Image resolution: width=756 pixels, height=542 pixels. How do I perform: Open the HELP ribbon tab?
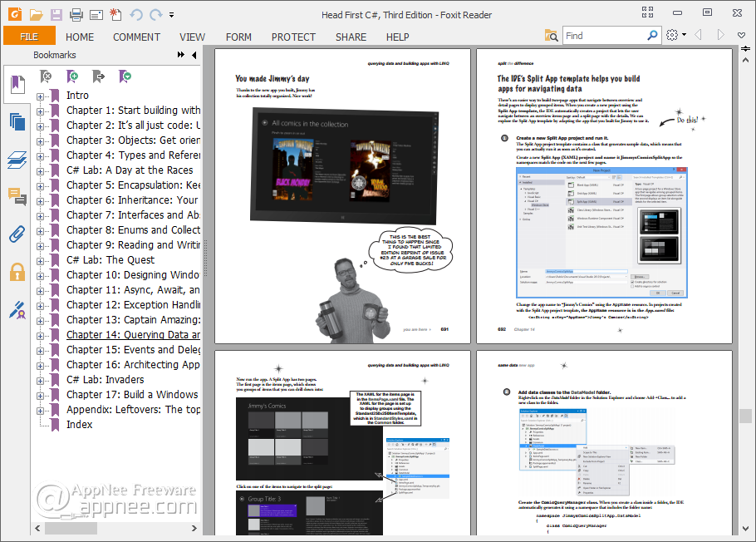[397, 37]
